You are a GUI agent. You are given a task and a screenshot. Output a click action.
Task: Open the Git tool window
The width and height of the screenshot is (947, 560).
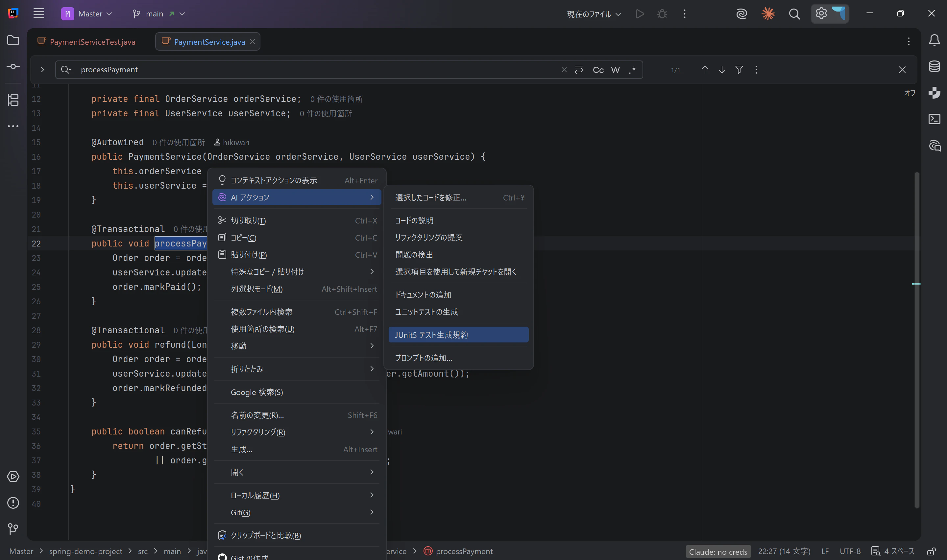13,529
